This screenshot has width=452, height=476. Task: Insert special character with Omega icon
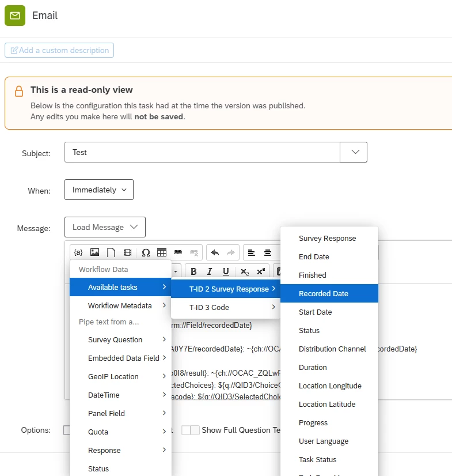146,252
